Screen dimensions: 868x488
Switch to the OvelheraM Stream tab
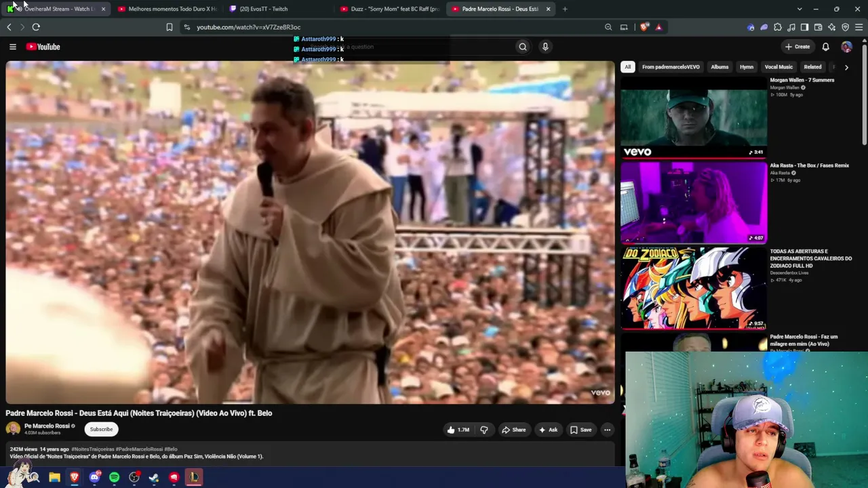pyautogui.click(x=56, y=9)
